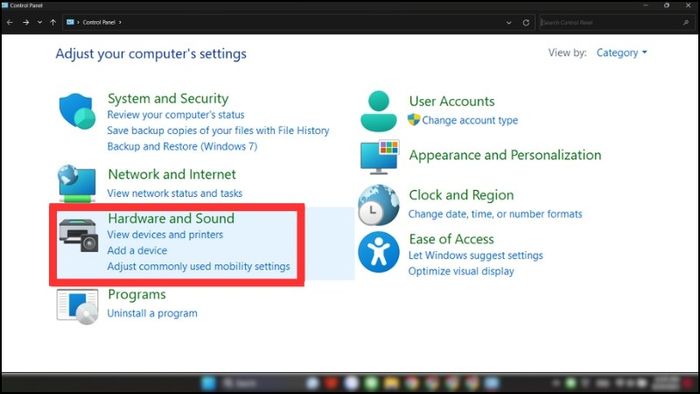
Task: Click View devices and printers
Action: click(165, 234)
